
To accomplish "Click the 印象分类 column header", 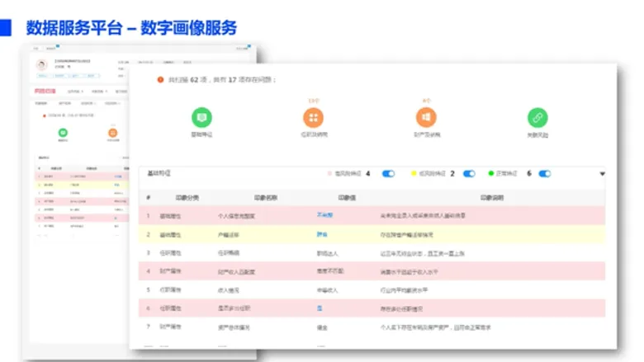I will 187,198.
